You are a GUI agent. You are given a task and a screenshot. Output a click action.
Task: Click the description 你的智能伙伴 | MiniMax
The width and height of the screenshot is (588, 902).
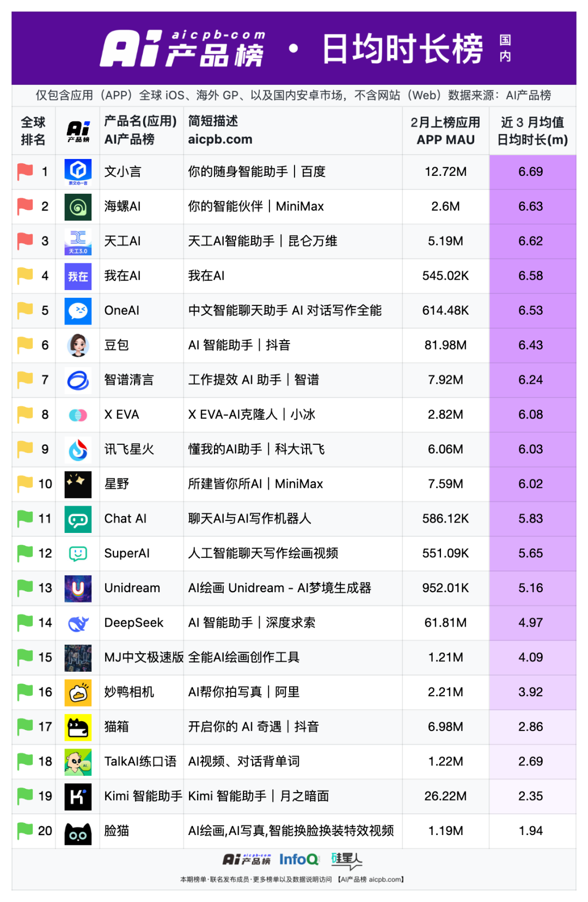click(256, 207)
